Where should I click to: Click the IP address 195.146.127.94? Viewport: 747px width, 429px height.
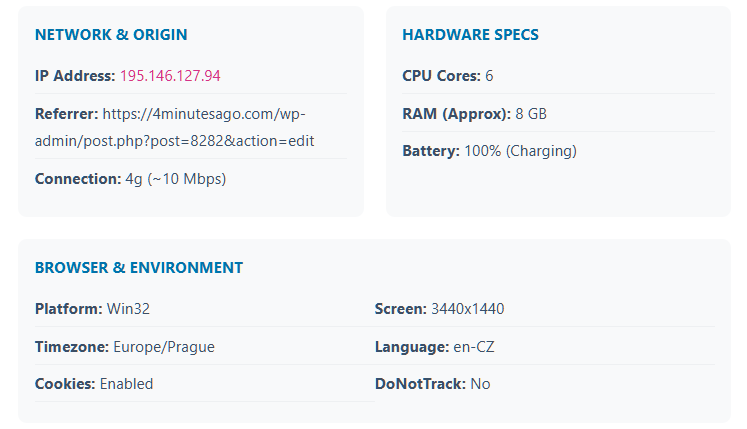170,76
